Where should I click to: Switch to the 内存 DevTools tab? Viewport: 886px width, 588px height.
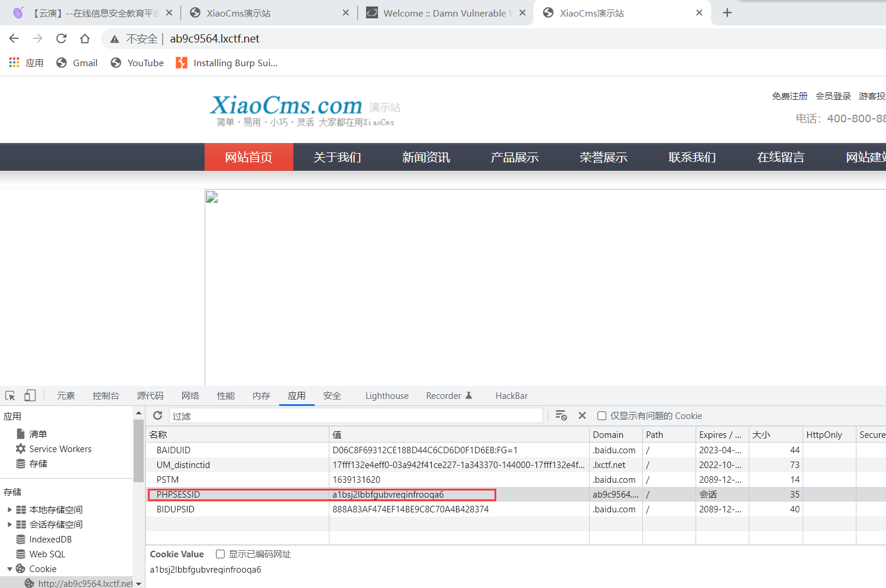pos(261,396)
